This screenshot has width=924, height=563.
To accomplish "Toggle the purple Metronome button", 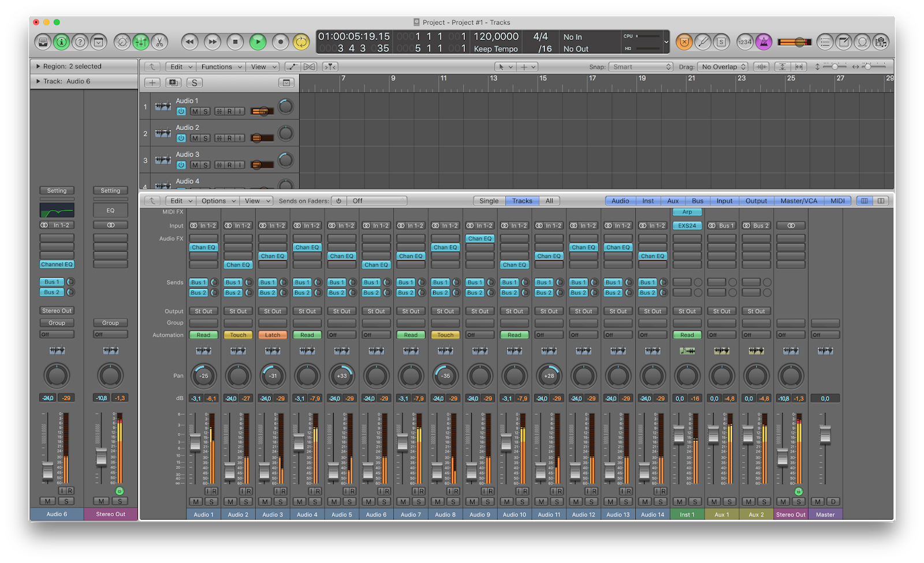I will point(763,42).
